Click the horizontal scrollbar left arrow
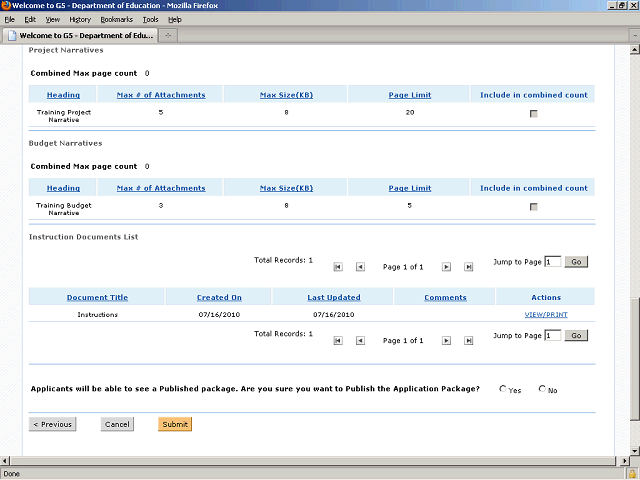 click(x=4, y=461)
